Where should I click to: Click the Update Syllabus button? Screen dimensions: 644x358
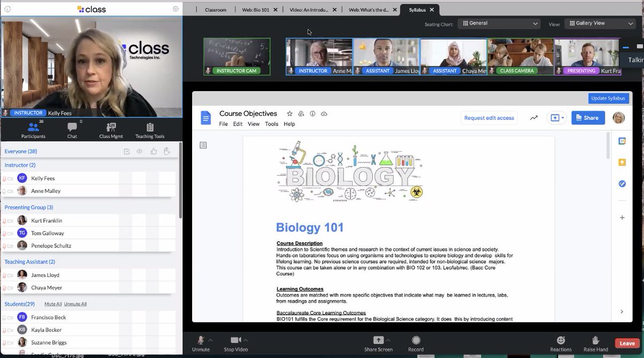[x=608, y=98]
